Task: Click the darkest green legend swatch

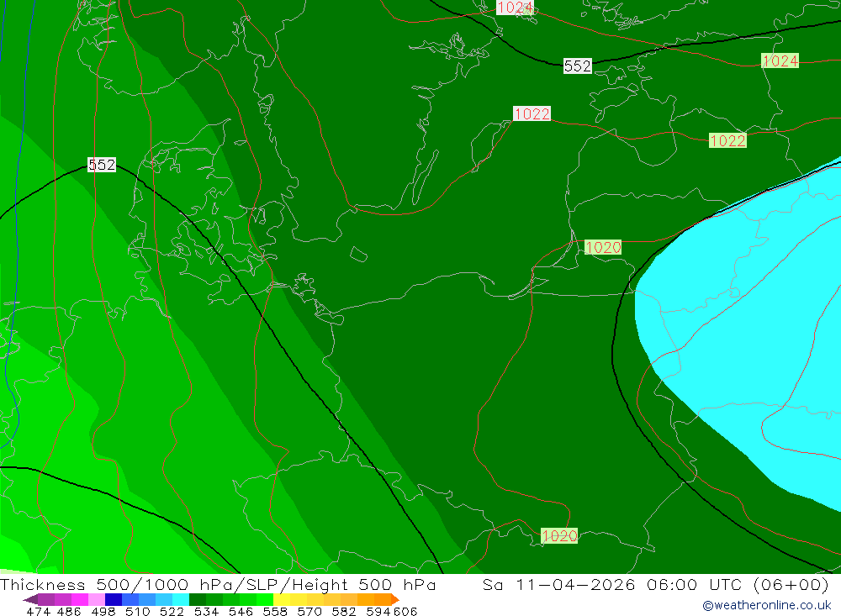Action: coord(198,599)
